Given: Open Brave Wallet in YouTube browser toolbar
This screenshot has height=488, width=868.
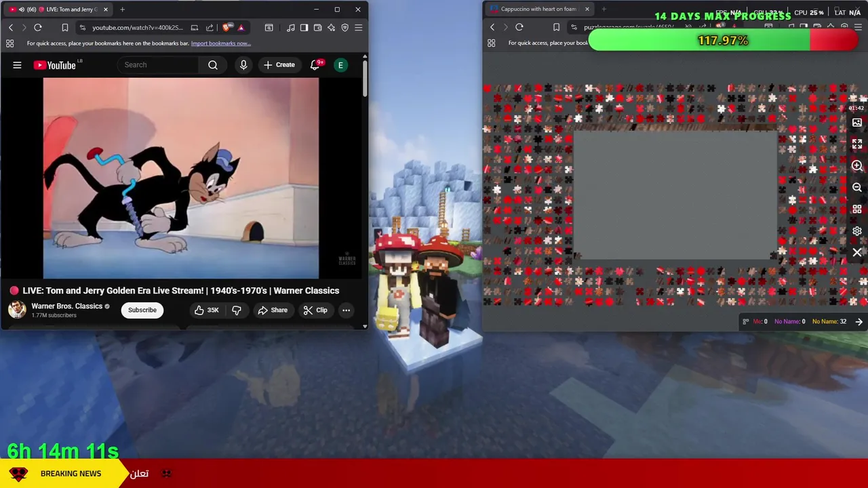Looking at the screenshot, I should tap(318, 28).
